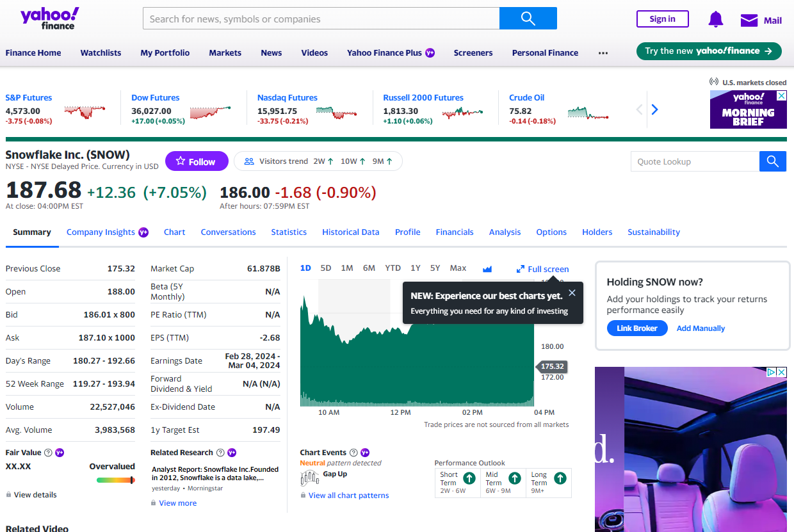Open the notifications bell
The height and width of the screenshot is (532, 794).
click(716, 20)
